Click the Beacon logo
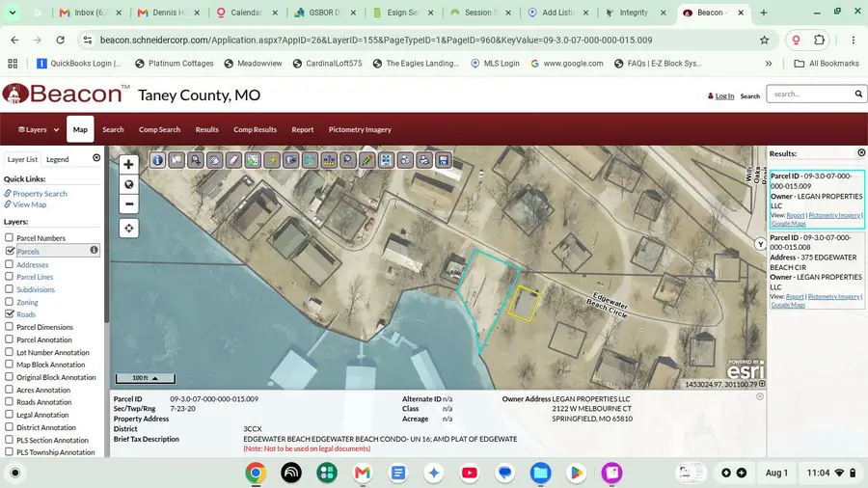Screen dimensions: 868x488 click(66, 95)
